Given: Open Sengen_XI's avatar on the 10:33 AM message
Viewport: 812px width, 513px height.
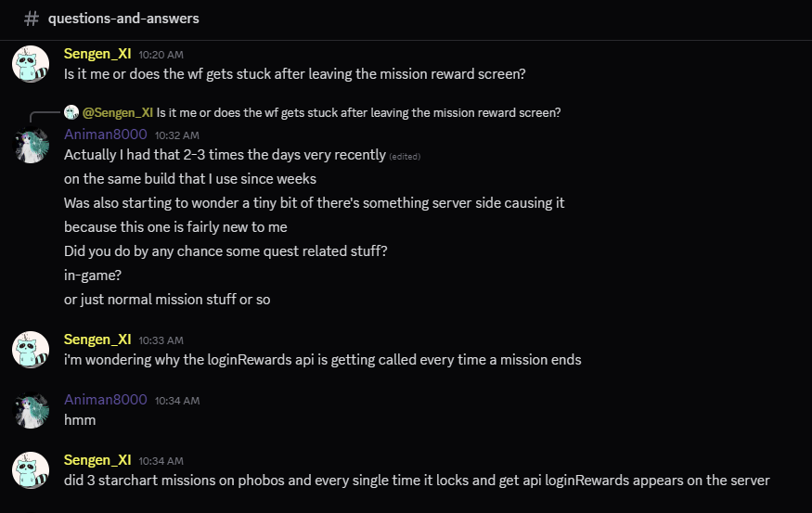Looking at the screenshot, I should tap(30, 349).
